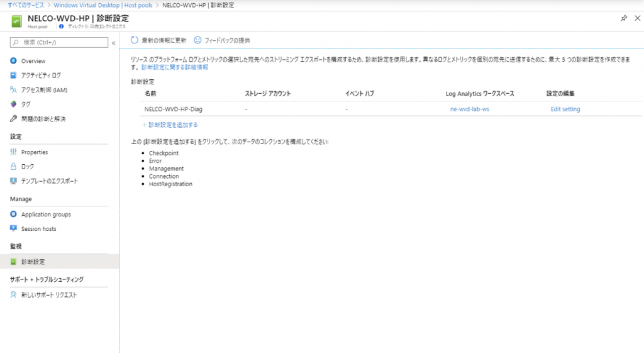644x353 pixels.
Task: Go to すべてのサービス breadcrumb
Action: (26, 5)
